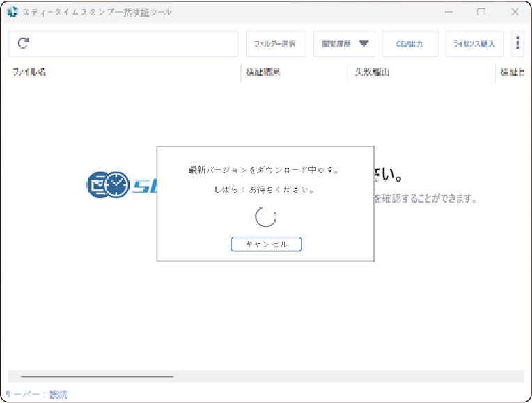Click the app icon in the title bar
The height and width of the screenshot is (403, 532).
pyautogui.click(x=12, y=12)
